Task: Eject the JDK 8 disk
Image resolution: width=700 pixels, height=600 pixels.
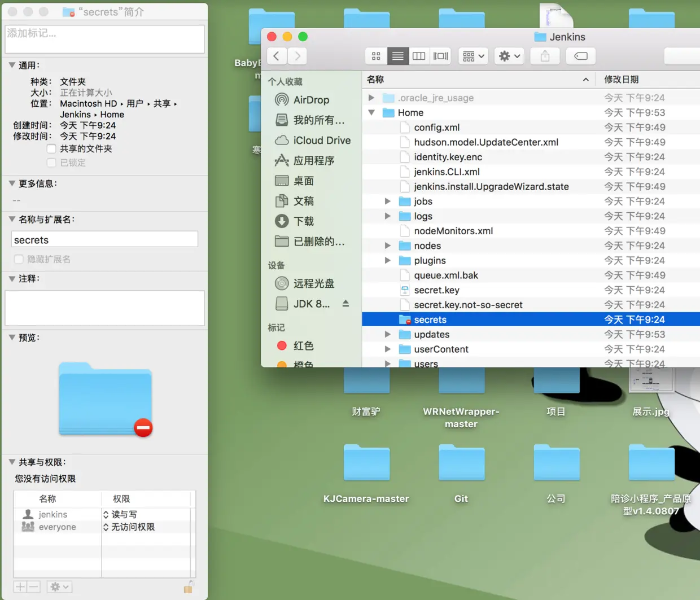Action: coord(345,304)
